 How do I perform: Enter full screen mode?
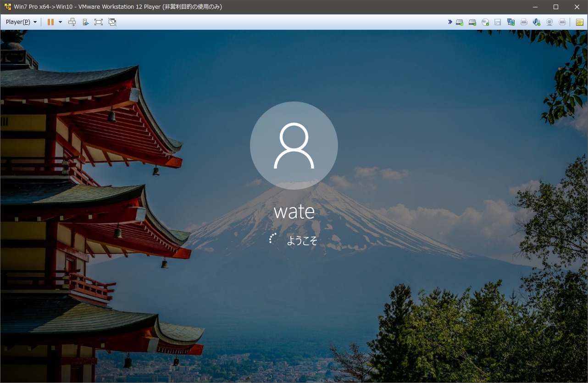[x=99, y=22]
